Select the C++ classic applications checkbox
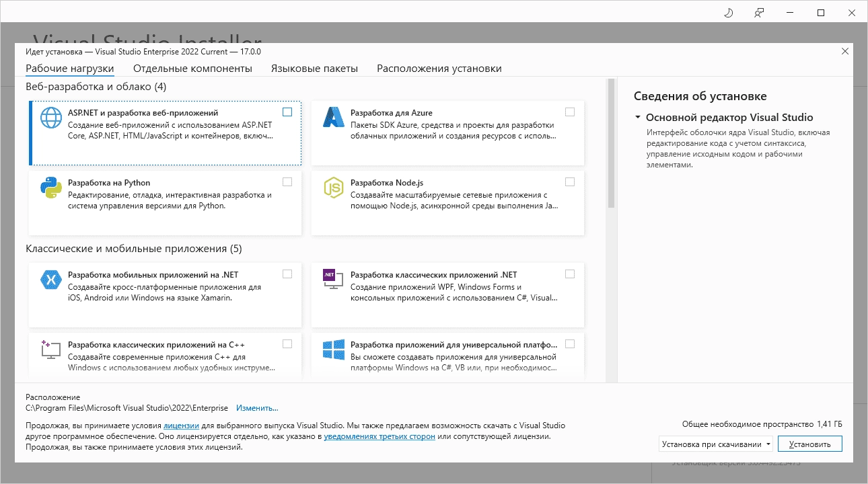 point(287,344)
